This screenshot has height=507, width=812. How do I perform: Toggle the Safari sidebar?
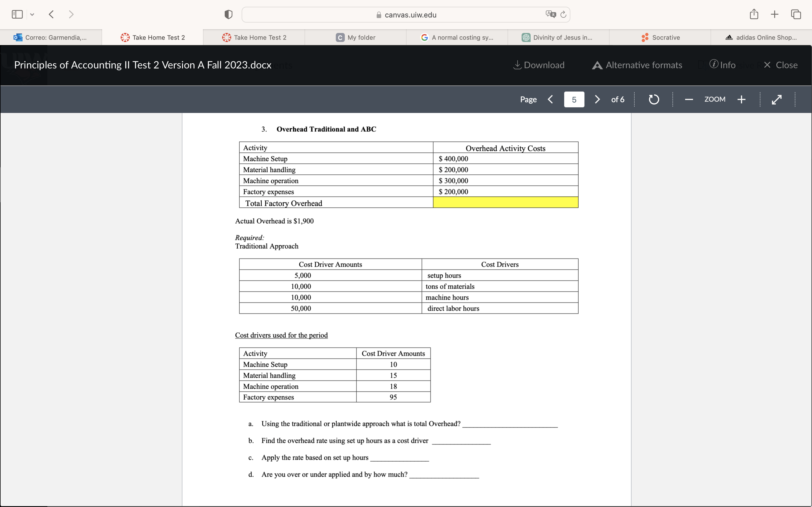(17, 14)
